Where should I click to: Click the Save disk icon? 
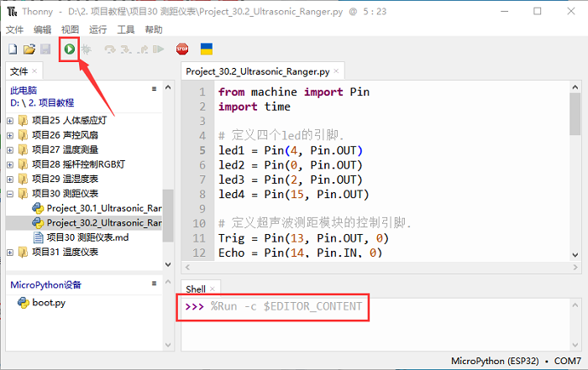point(45,50)
